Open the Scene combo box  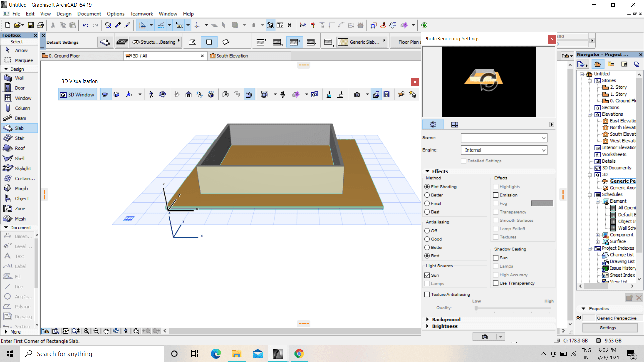(504, 138)
